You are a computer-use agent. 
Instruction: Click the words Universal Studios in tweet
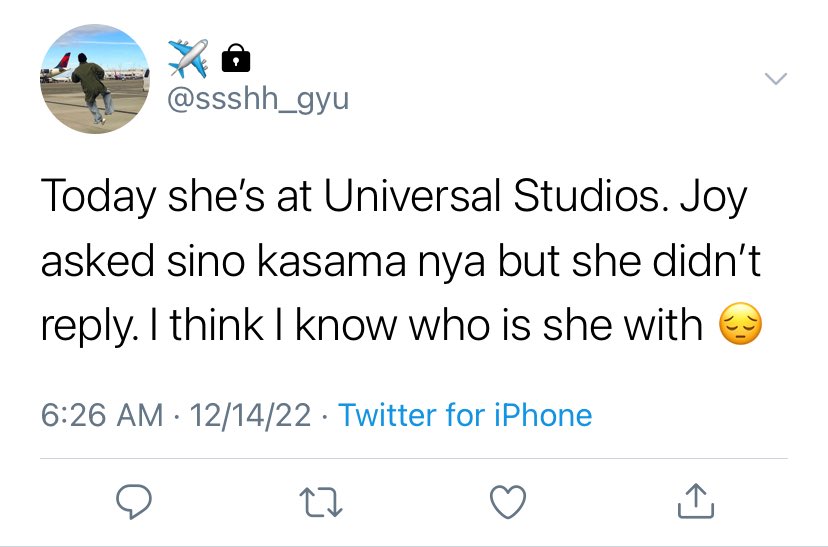[x=492, y=196]
